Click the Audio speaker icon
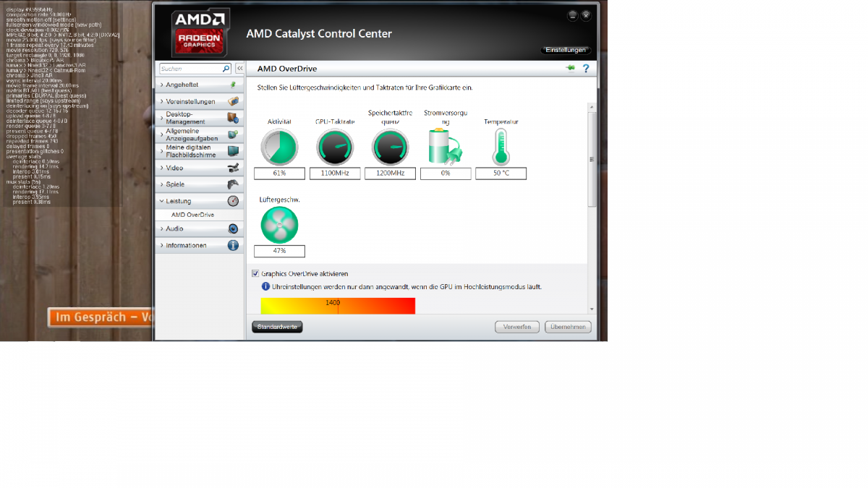868x488 pixels. pyautogui.click(x=233, y=228)
